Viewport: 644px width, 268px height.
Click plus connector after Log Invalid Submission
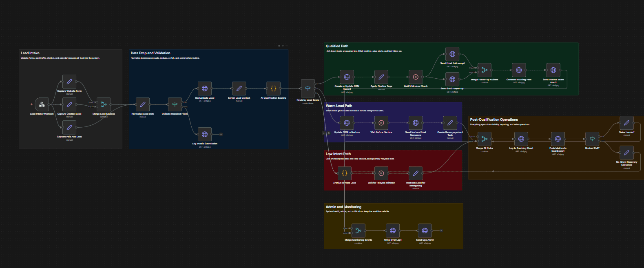(x=221, y=134)
